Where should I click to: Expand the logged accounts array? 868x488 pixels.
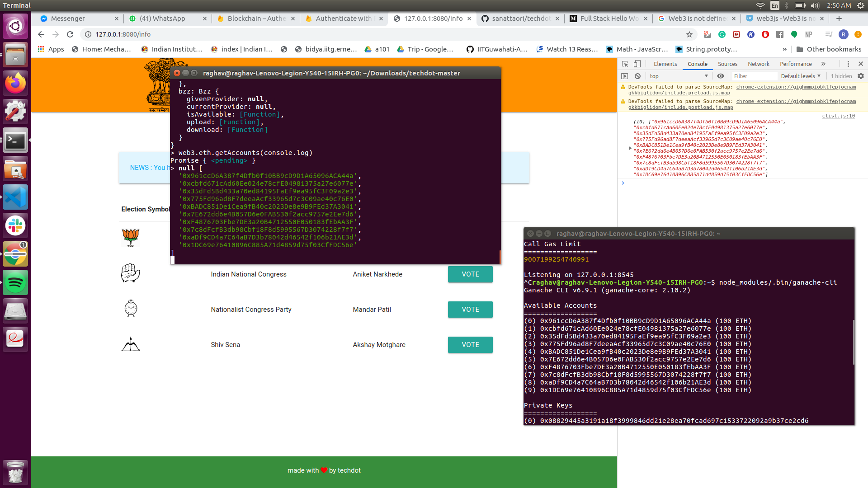tap(630, 148)
